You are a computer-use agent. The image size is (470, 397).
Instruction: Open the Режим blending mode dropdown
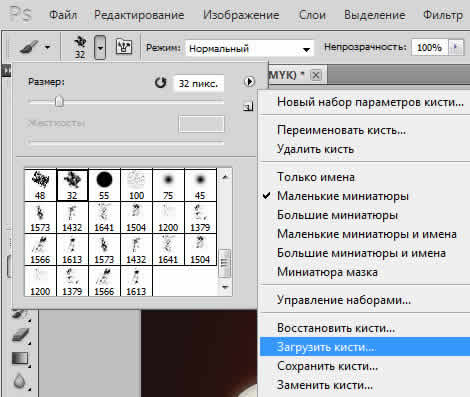(x=249, y=49)
